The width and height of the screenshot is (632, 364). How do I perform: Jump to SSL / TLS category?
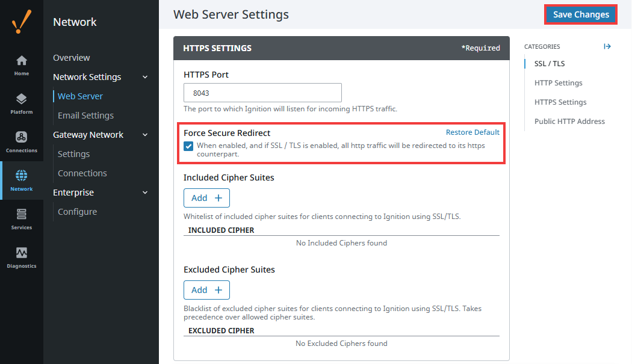tap(550, 64)
